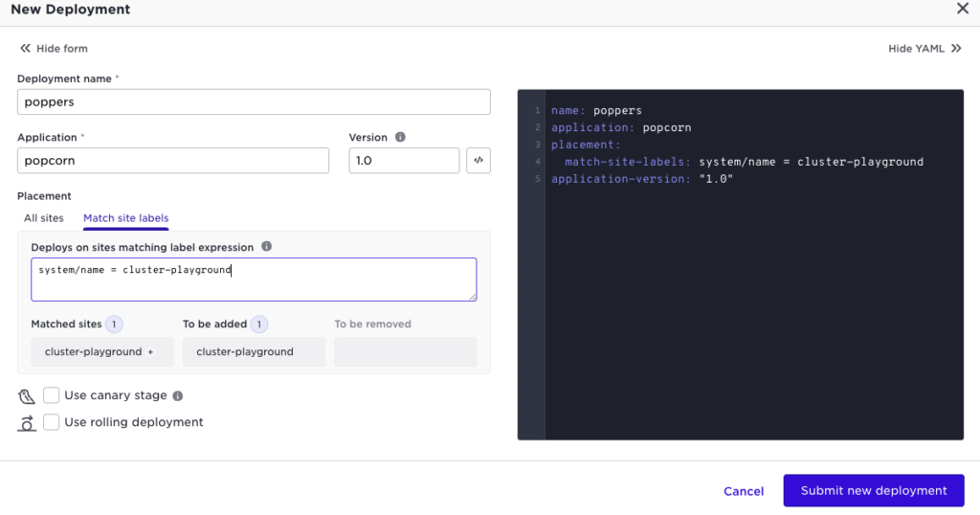980x515 pixels.
Task: Click the rolling deployment icon
Action: tap(27, 423)
